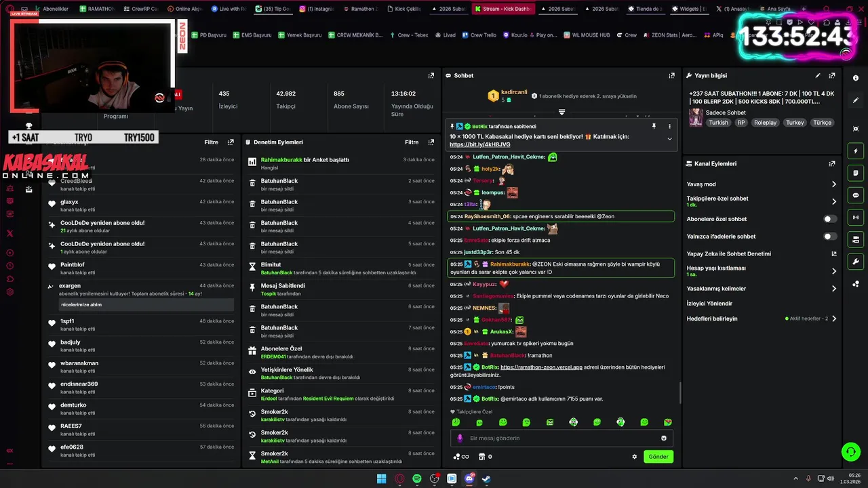Open the Opera GX taskbar icon
The height and width of the screenshot is (488, 868).
[x=399, y=479]
